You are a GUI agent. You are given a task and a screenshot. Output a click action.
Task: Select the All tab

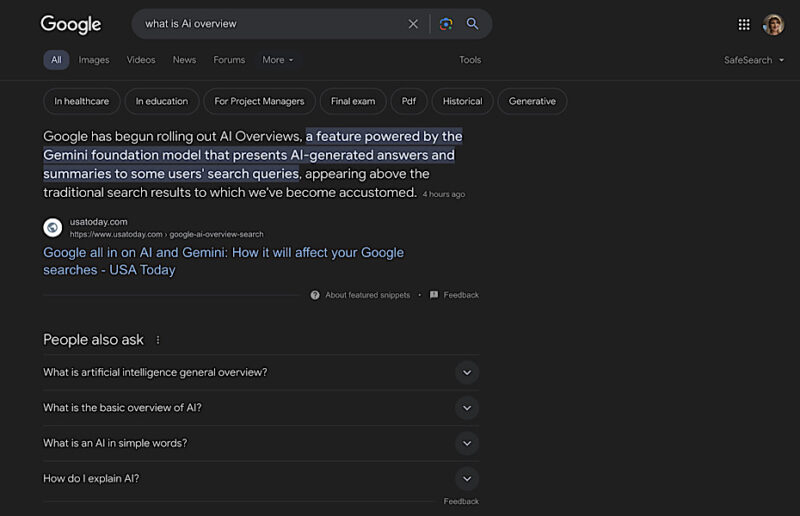(x=56, y=60)
